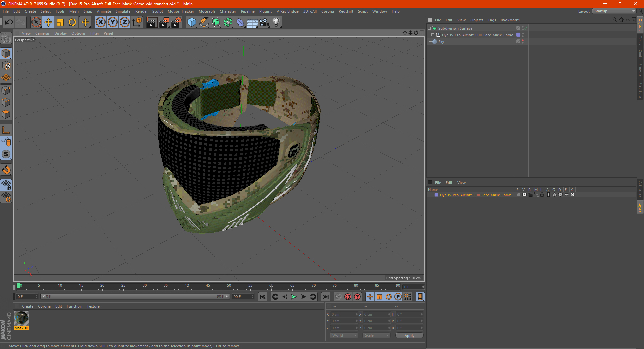The height and width of the screenshot is (349, 644).
Task: Expand the Dye_i5_Pro mask null object
Action: tap(433, 35)
